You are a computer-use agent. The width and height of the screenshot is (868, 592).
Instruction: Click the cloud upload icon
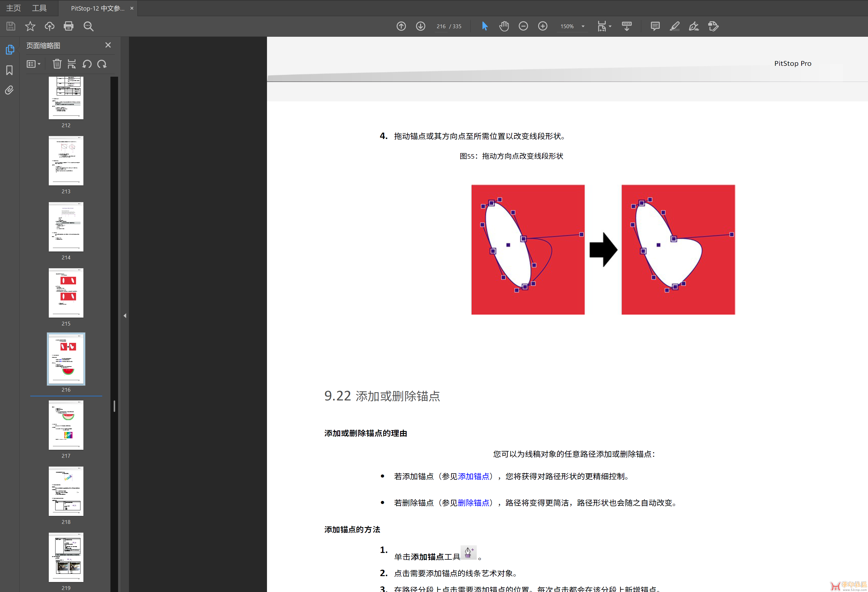(x=50, y=26)
